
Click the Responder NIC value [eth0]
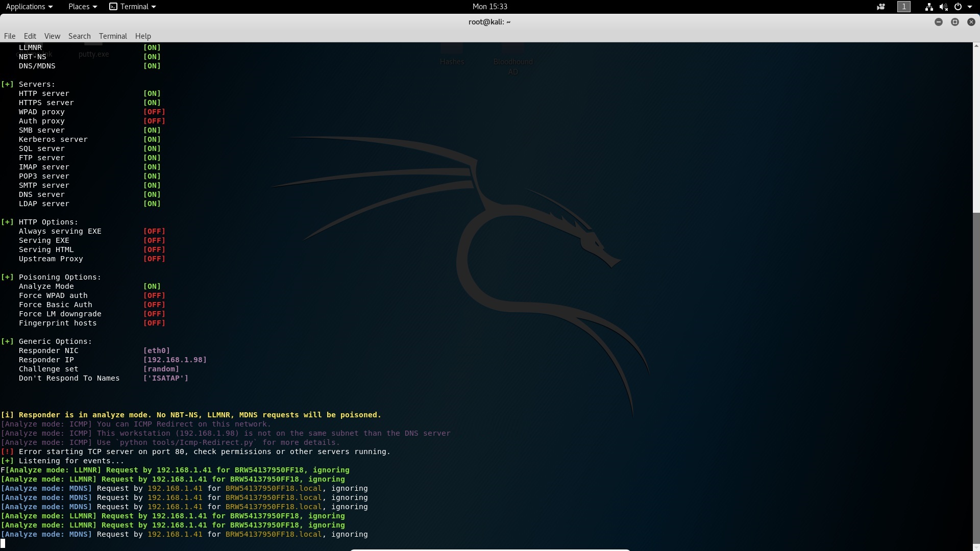[x=157, y=350]
